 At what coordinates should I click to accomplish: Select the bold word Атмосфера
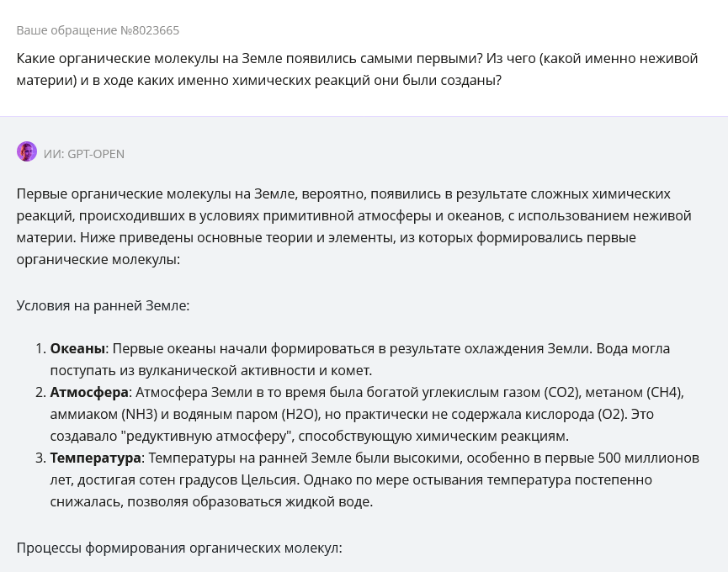[x=89, y=393]
